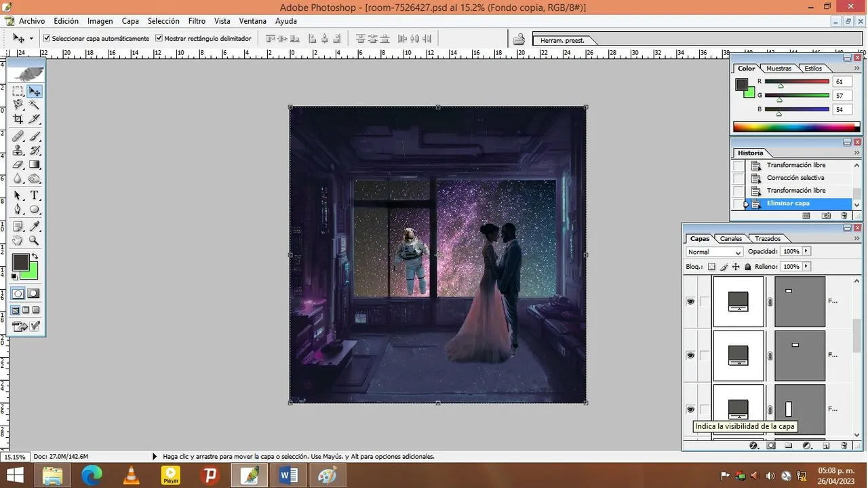Select the Type tool
Screen dimensions: 868x488
[35, 195]
